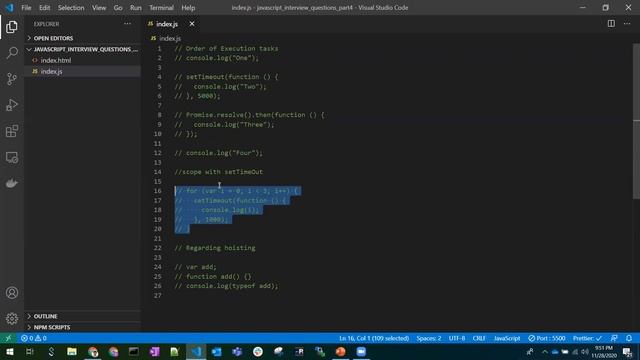Screen dimensions: 640x360
Task: Open the Docker view in activity bar
Action: tap(12, 183)
